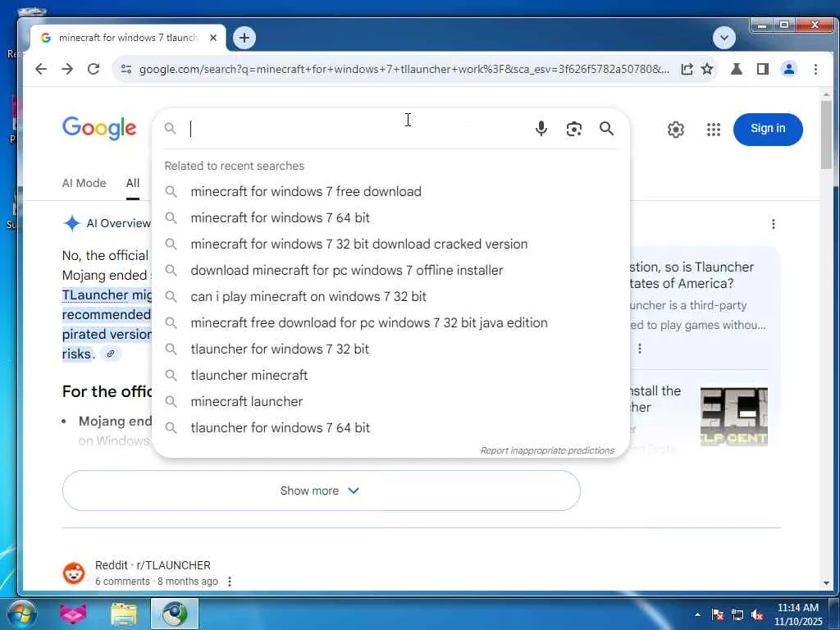Open help center video thumbnail

click(733, 416)
